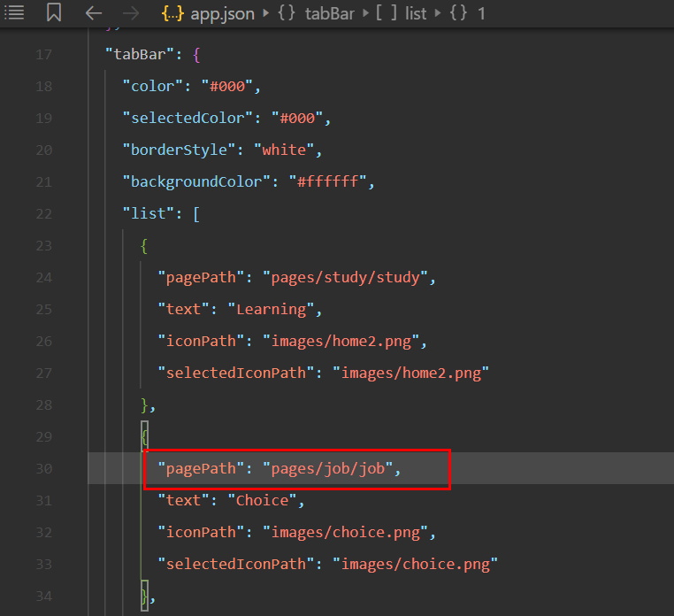The width and height of the screenshot is (674, 616).
Task: Click the opening brace on line 23
Action: pyautogui.click(x=144, y=246)
